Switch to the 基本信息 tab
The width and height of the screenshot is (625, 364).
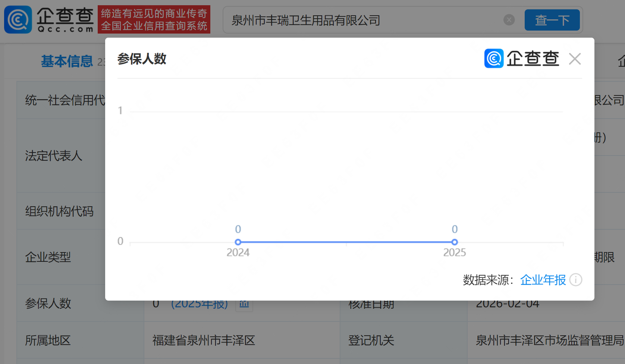click(67, 61)
